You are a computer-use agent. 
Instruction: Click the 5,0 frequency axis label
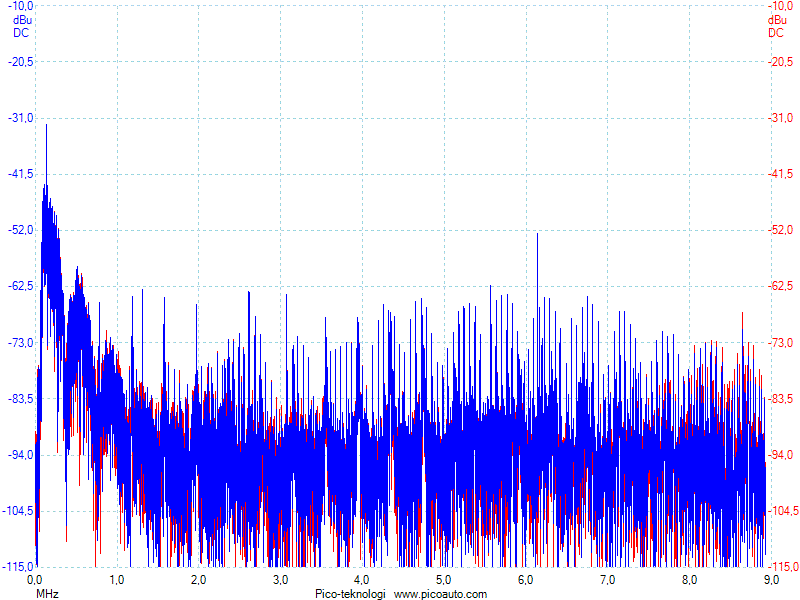pyautogui.click(x=443, y=580)
